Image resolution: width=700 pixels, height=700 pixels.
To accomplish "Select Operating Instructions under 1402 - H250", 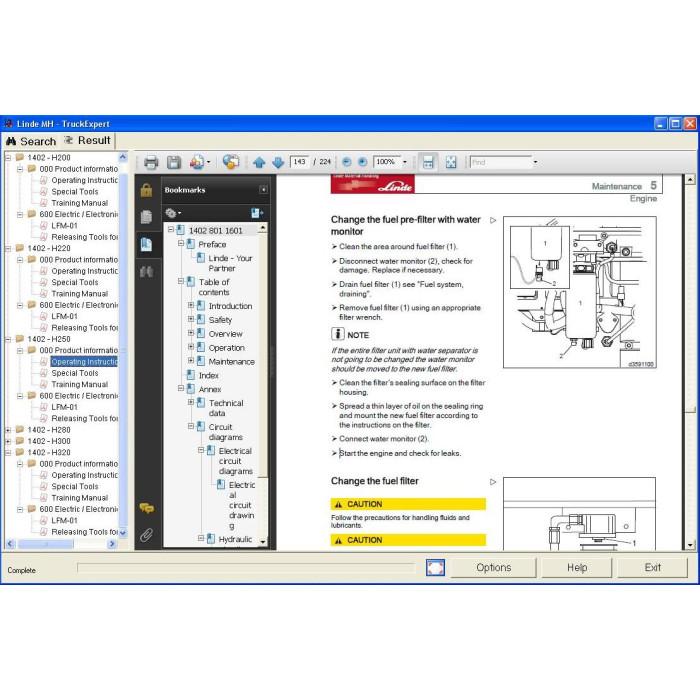I will 84,362.
